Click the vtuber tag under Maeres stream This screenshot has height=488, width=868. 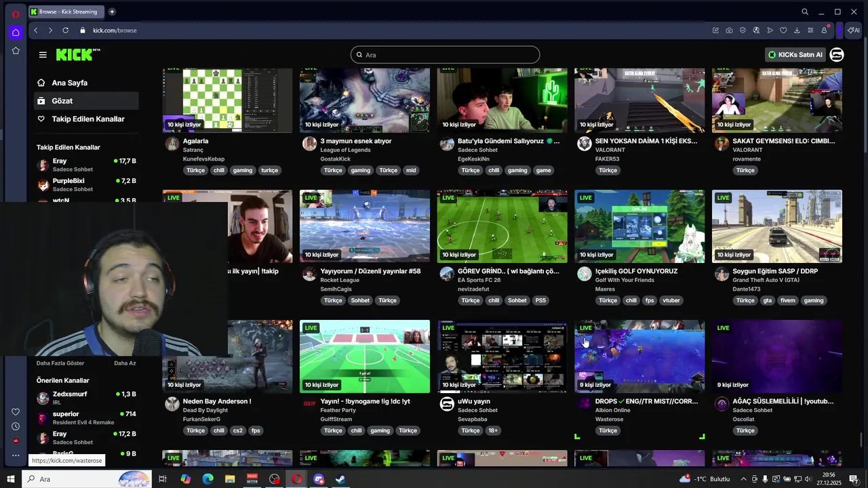pyautogui.click(x=671, y=300)
